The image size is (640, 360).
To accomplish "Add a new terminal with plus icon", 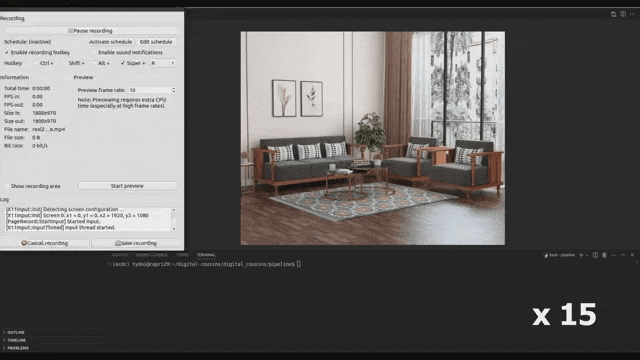I will [581, 255].
